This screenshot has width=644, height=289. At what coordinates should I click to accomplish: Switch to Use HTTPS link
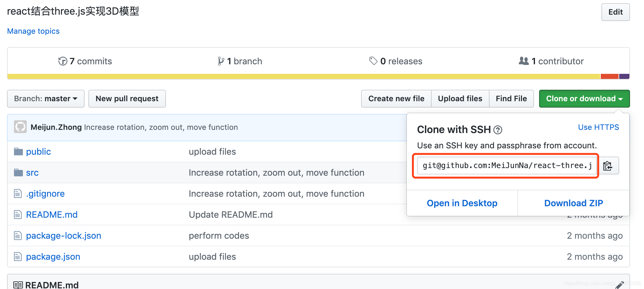(x=599, y=127)
